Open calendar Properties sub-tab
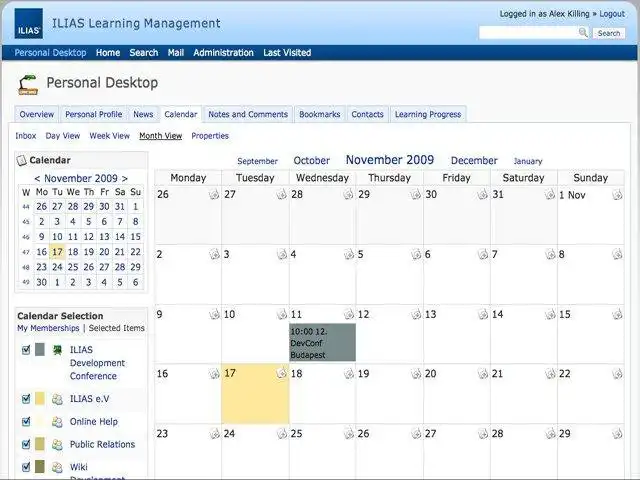The width and height of the screenshot is (640, 480). click(210, 136)
